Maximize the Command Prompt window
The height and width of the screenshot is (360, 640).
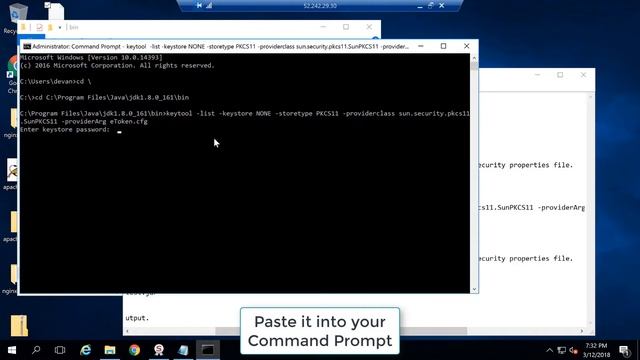(x=444, y=46)
